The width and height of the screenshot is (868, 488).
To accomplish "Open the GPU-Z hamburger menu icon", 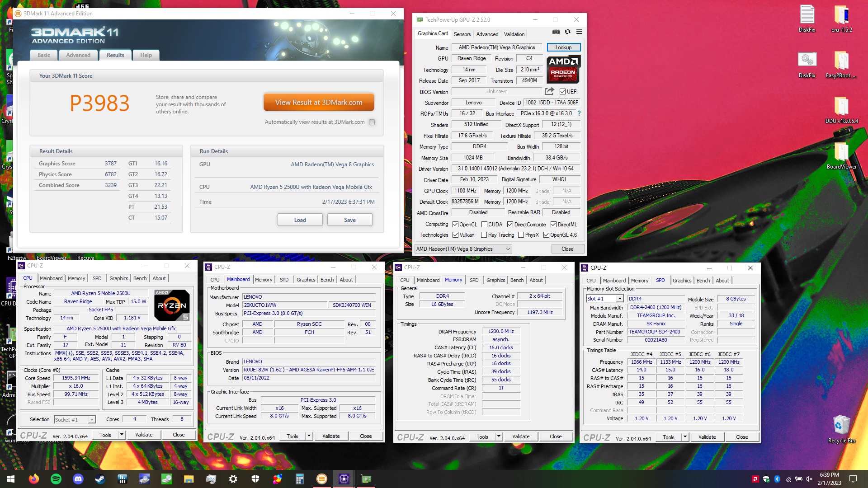I will click(x=579, y=32).
